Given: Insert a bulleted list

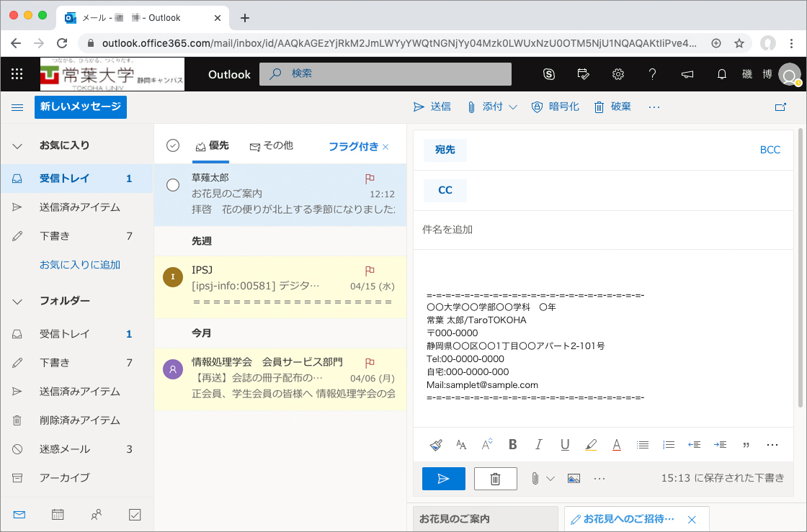Looking at the screenshot, I should (x=643, y=445).
